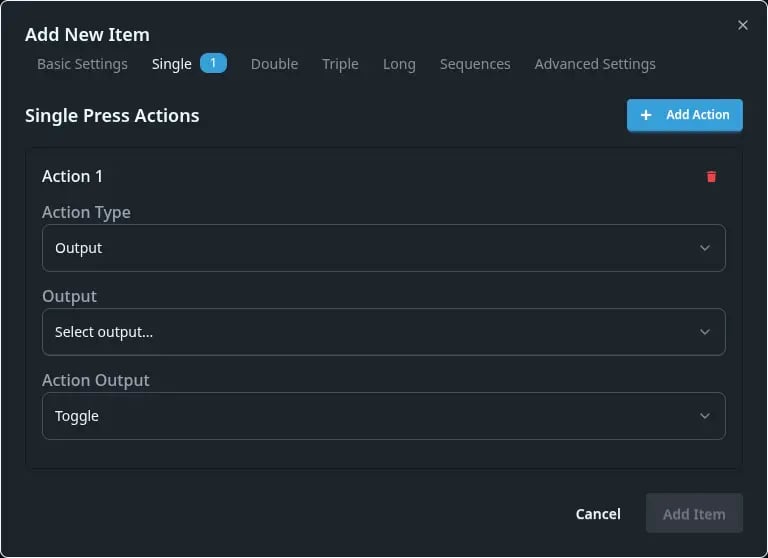Click the Action 1 heading

coord(72,176)
